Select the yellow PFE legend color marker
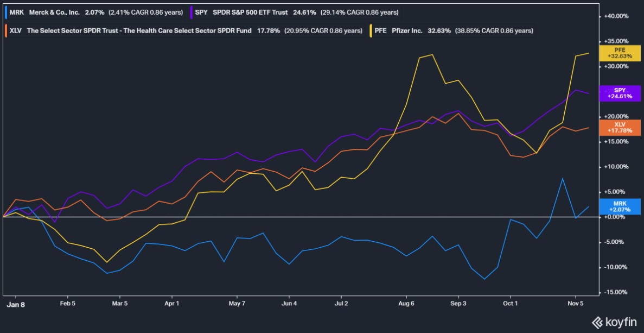 370,31
